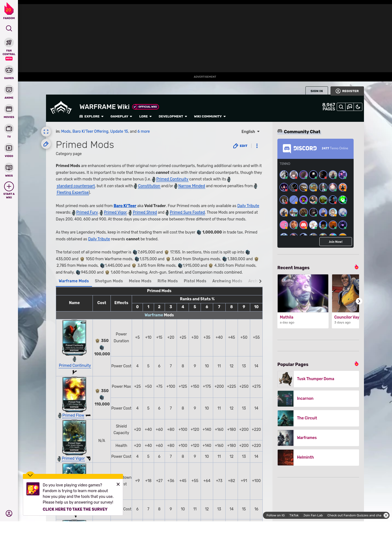Open the Baro Ki'Teer link

click(125, 206)
